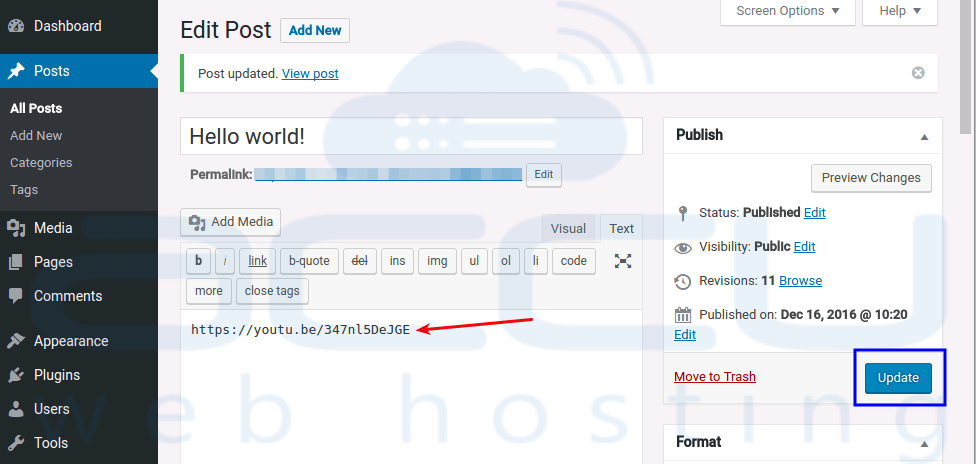This screenshot has width=976, height=464.
Task: Click the Appearance paintbrush icon
Action: [x=16, y=341]
